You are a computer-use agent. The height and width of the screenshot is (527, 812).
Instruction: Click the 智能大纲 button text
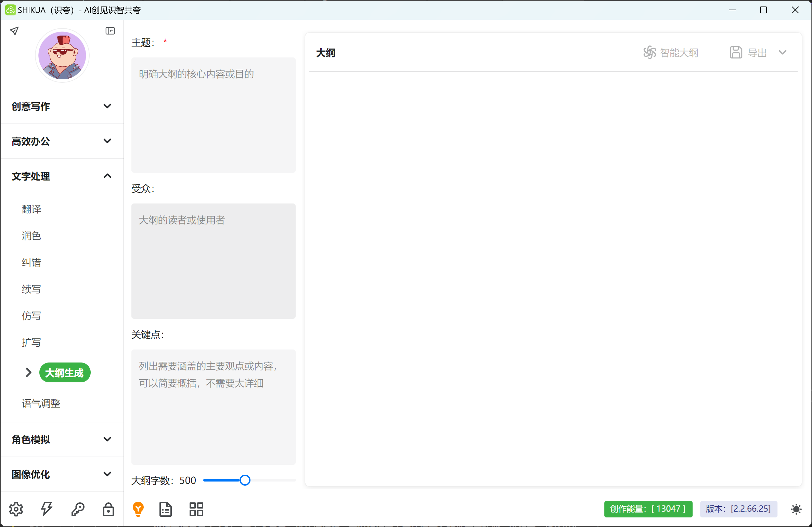coord(679,53)
